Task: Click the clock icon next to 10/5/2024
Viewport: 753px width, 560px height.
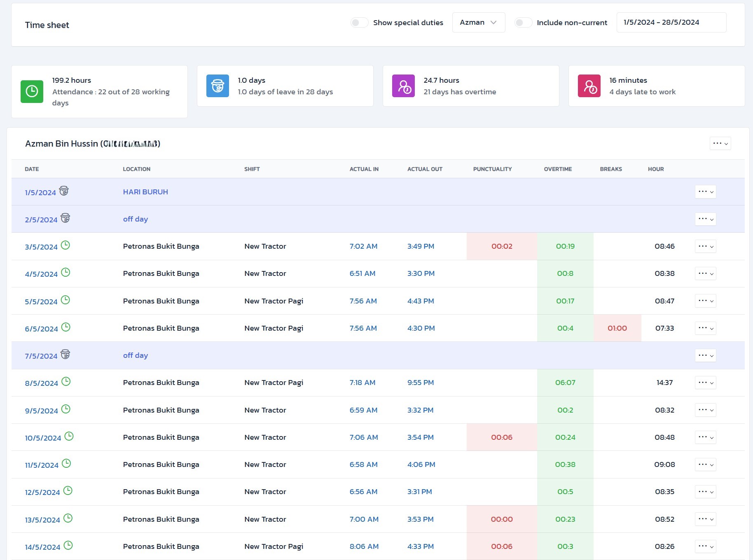Action: 69,436
